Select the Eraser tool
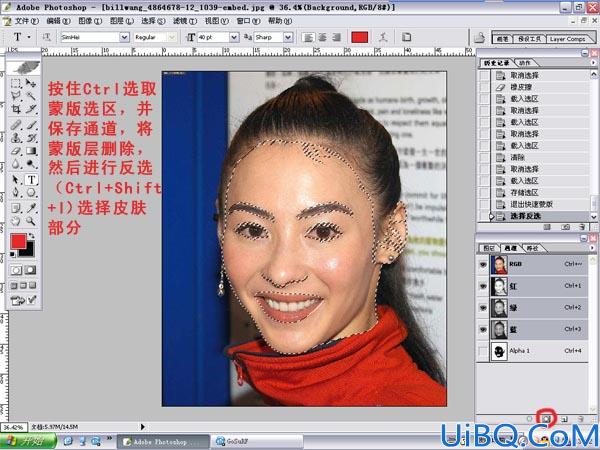This screenshot has height=450, width=600. click(16, 151)
